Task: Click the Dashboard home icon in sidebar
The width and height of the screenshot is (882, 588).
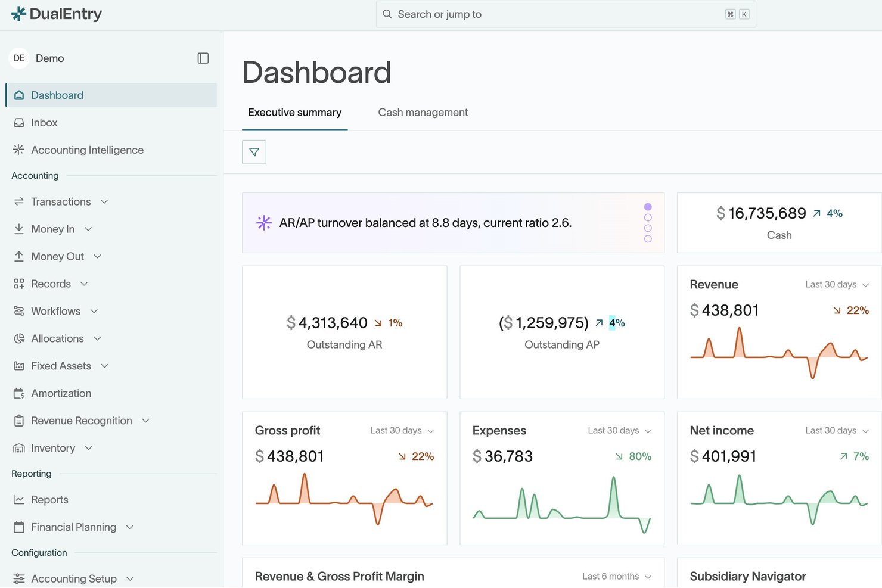Action: coord(19,95)
